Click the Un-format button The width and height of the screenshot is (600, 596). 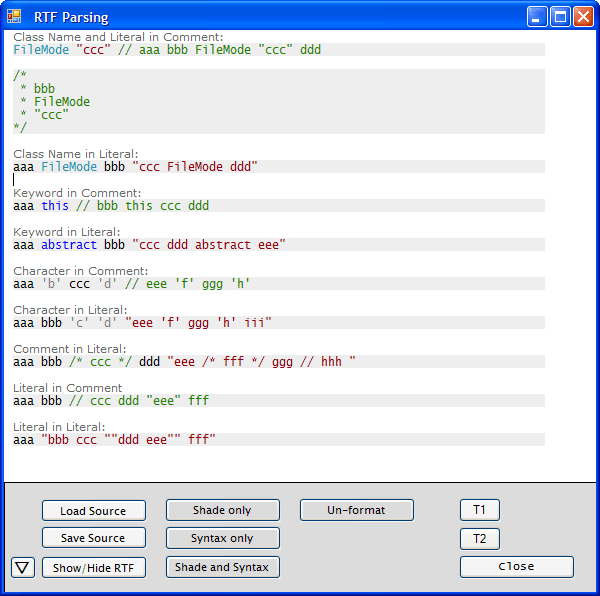357,510
